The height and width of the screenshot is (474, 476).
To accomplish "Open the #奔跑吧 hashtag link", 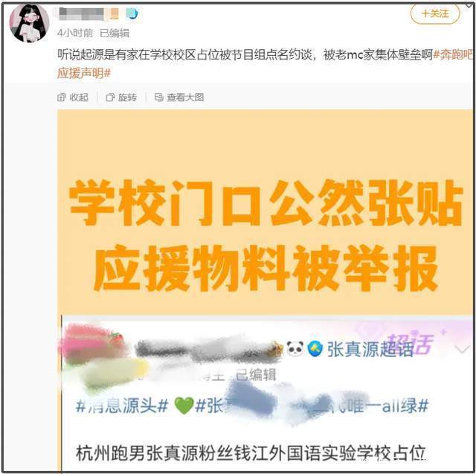I will pyautogui.click(x=453, y=54).
